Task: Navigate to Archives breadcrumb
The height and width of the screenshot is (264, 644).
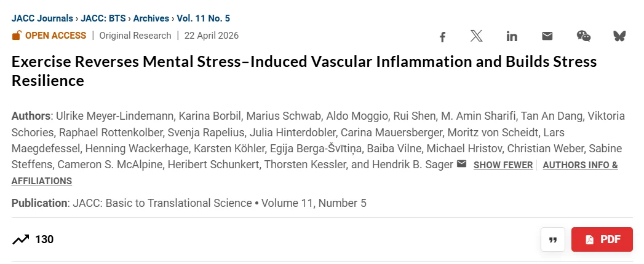Action: [x=151, y=18]
